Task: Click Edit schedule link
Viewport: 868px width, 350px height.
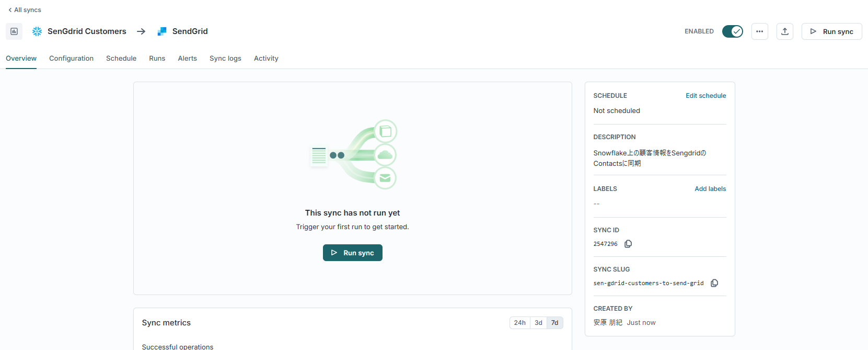Action: pos(706,96)
